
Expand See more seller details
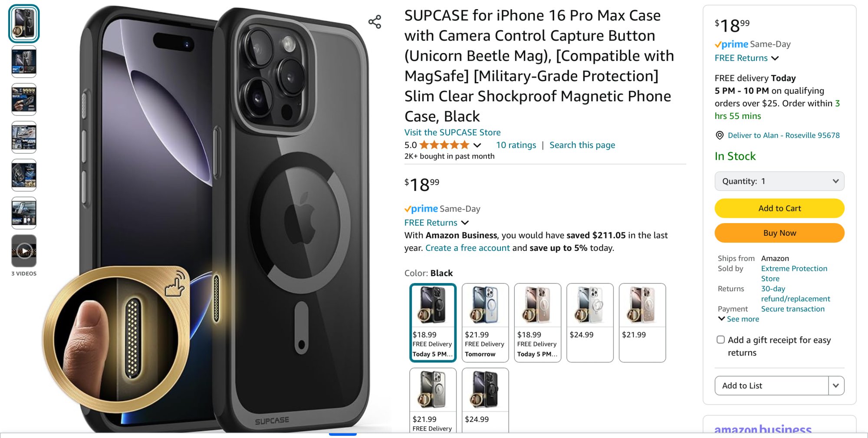(x=739, y=319)
